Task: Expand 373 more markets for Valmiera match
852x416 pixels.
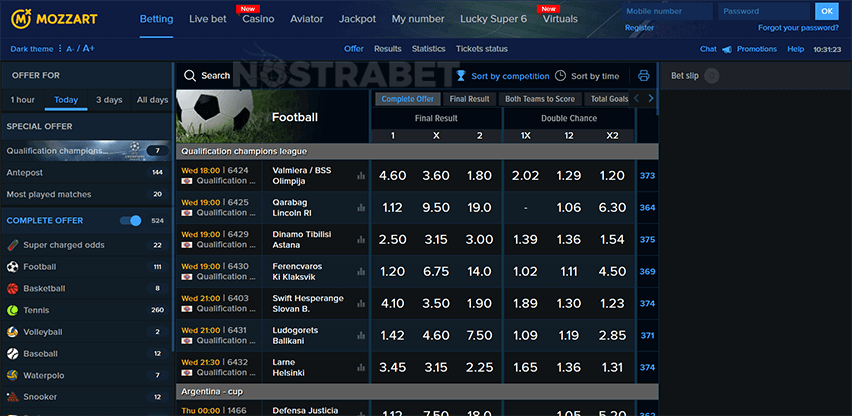Action: [x=647, y=175]
